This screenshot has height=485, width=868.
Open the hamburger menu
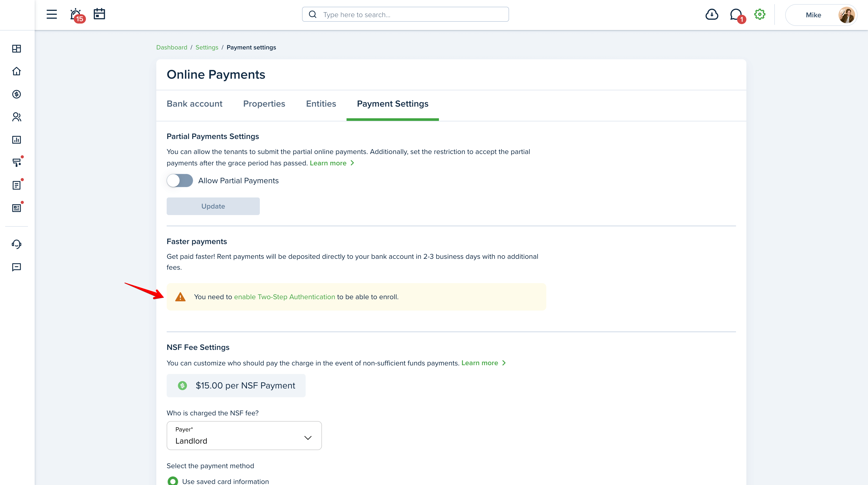[x=52, y=14]
